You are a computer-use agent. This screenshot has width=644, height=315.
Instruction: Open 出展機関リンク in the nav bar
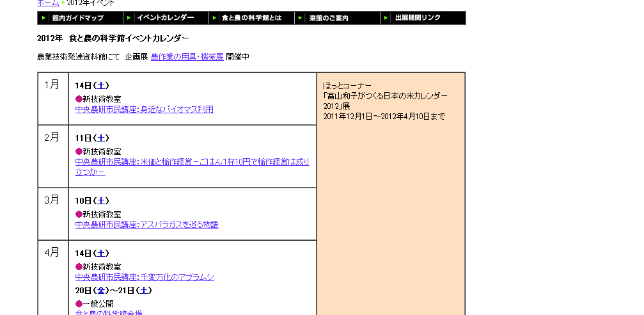[418, 18]
